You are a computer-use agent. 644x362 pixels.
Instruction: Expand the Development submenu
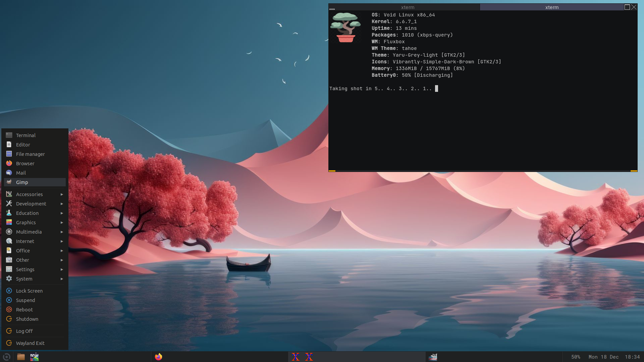(x=35, y=204)
